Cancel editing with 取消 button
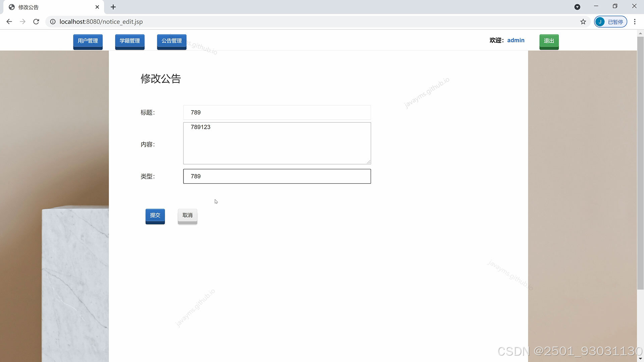 pos(187,216)
